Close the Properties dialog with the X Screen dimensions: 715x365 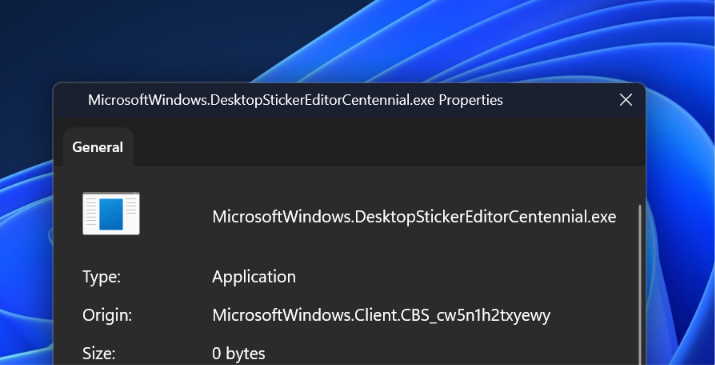[626, 100]
